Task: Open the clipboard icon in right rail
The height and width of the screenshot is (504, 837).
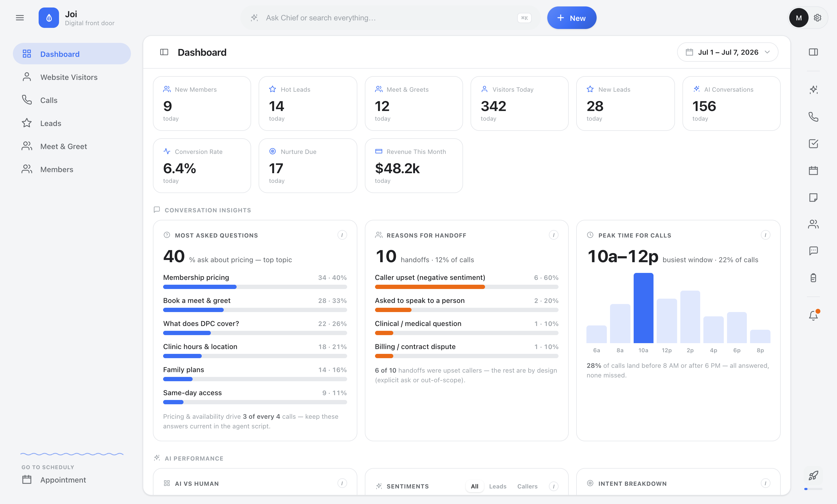Action: (x=813, y=278)
